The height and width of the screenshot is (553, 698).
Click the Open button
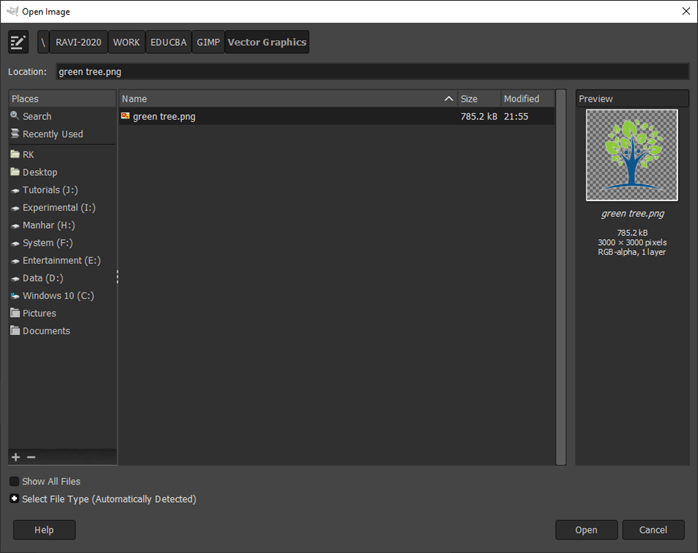click(x=586, y=530)
